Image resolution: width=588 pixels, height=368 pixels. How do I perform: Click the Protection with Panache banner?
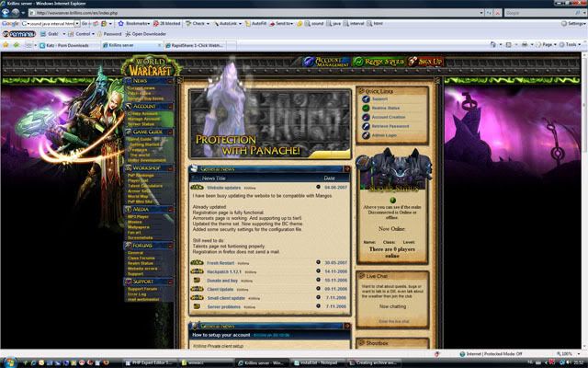270,123
